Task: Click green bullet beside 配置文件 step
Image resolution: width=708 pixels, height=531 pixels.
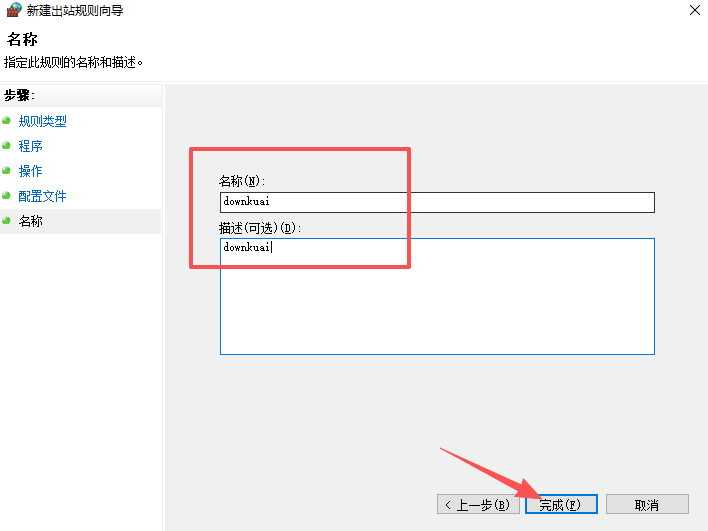Action: (x=8, y=196)
